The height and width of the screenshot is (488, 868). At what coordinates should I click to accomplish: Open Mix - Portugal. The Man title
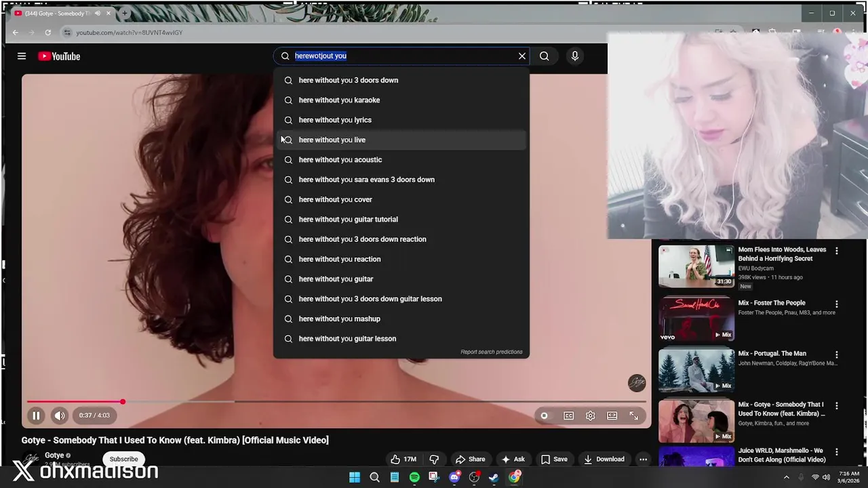[772, 354]
